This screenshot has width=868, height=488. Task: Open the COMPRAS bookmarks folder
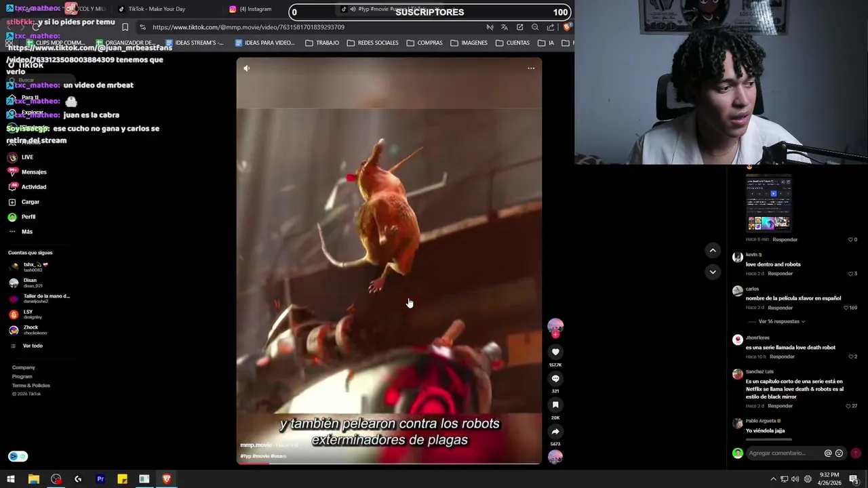425,43
